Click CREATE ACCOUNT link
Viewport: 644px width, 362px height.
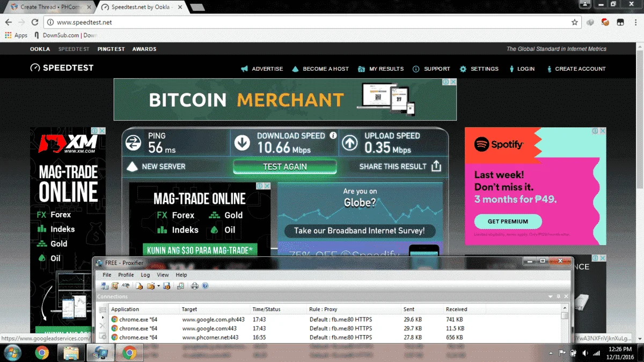(x=580, y=69)
